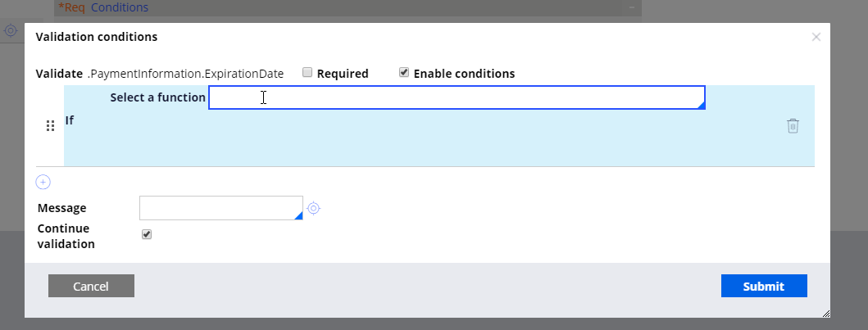868x330 pixels.
Task: Add a new condition with plus icon
Action: point(43,182)
